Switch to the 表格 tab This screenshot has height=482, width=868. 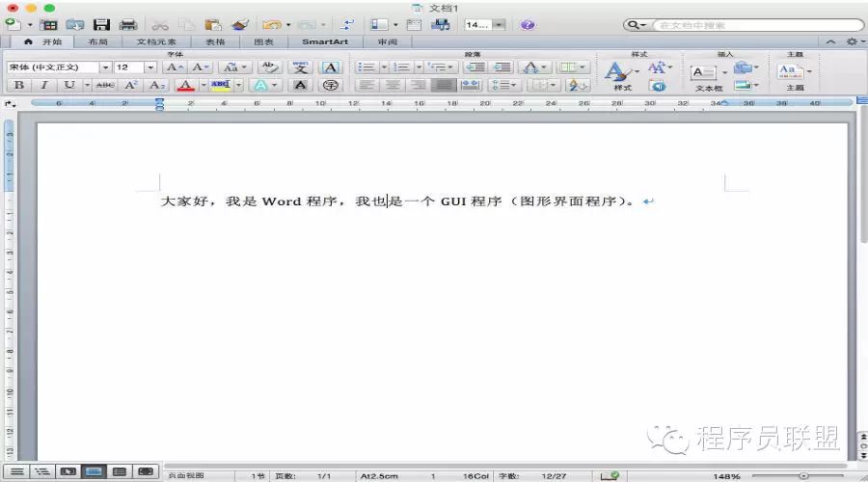(x=215, y=42)
